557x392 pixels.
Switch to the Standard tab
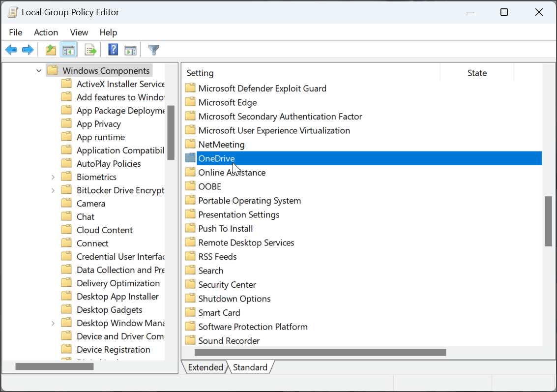point(250,367)
